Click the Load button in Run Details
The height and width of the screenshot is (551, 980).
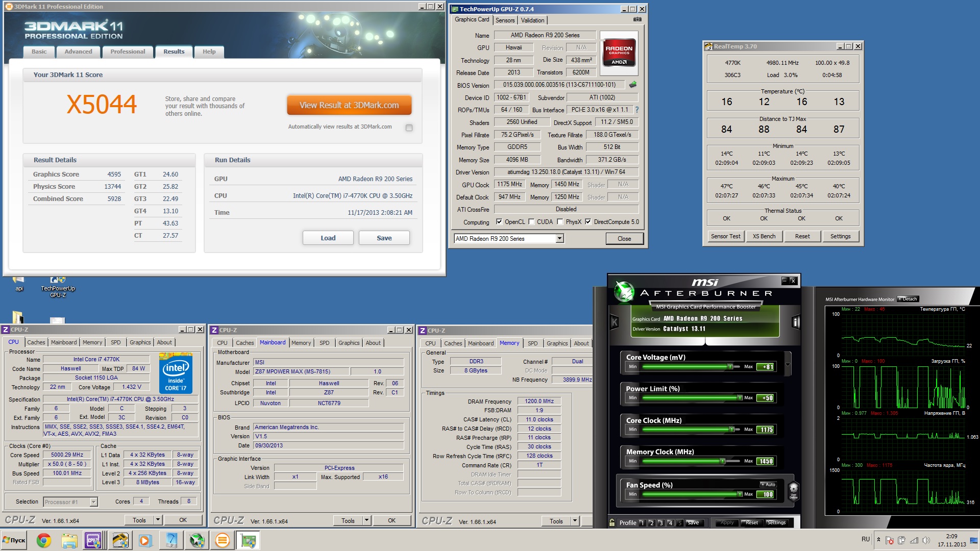tap(328, 238)
